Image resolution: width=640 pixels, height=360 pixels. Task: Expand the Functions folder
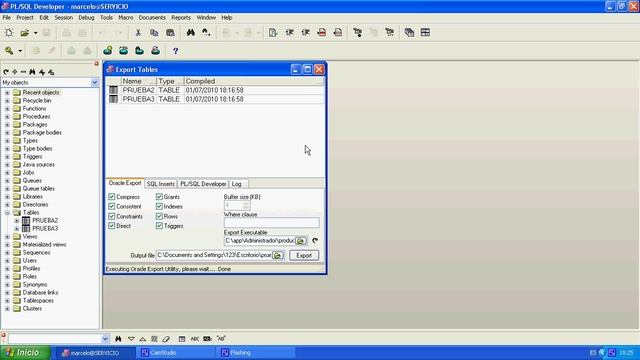pos(7,109)
